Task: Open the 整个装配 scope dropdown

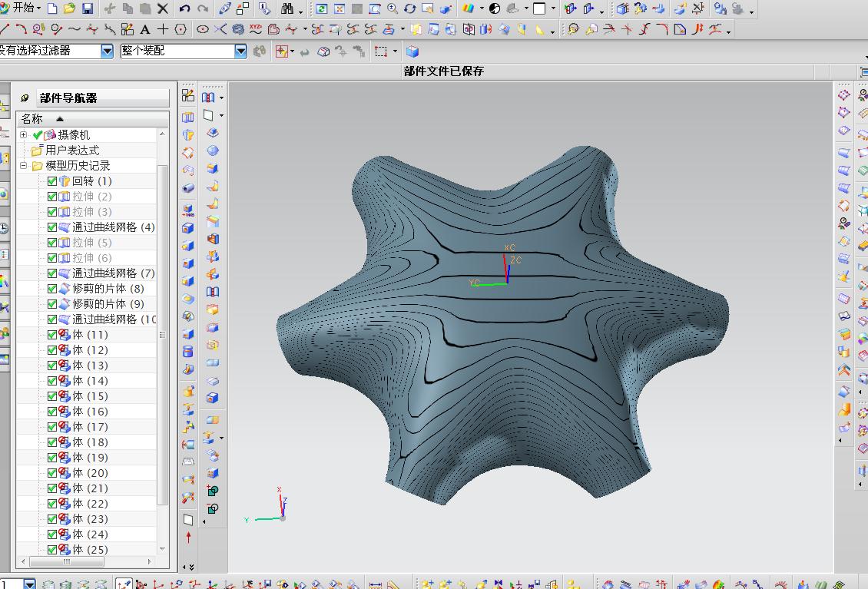Action: point(240,51)
